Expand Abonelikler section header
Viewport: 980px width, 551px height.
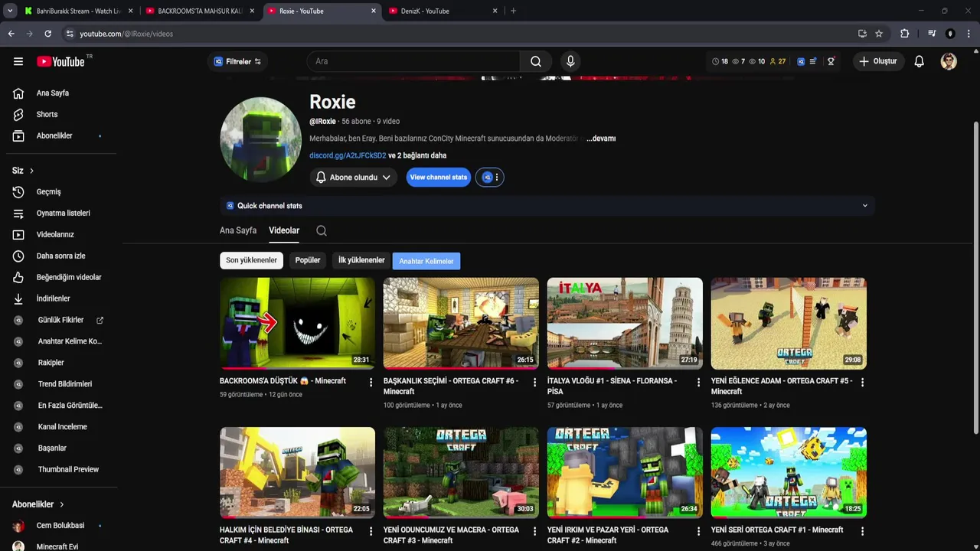click(38, 504)
